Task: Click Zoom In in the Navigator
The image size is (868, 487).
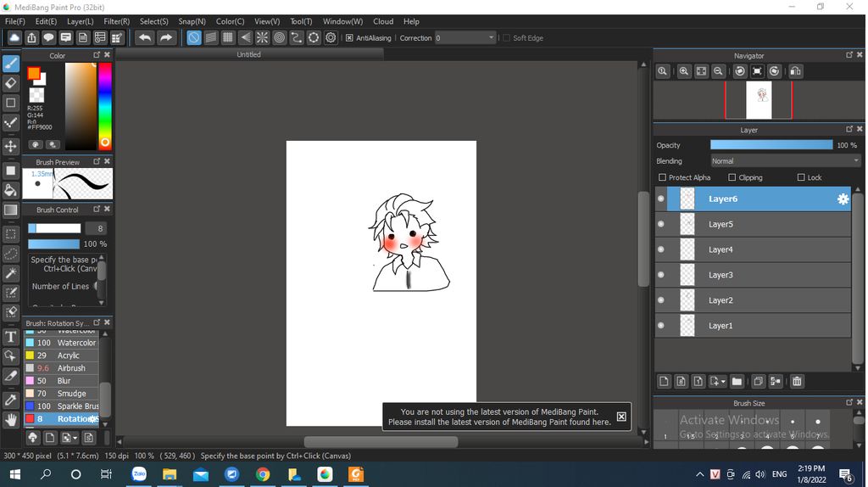Action: 684,71
